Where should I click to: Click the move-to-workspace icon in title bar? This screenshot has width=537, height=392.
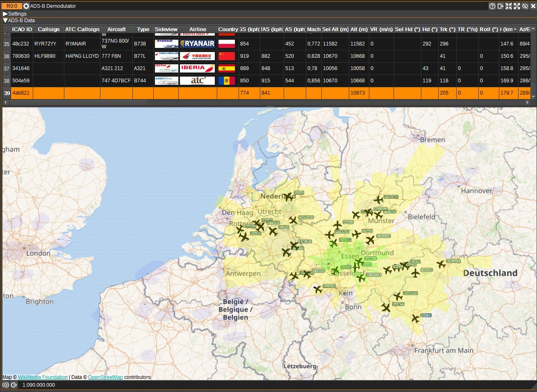pyautogui.click(x=501, y=6)
